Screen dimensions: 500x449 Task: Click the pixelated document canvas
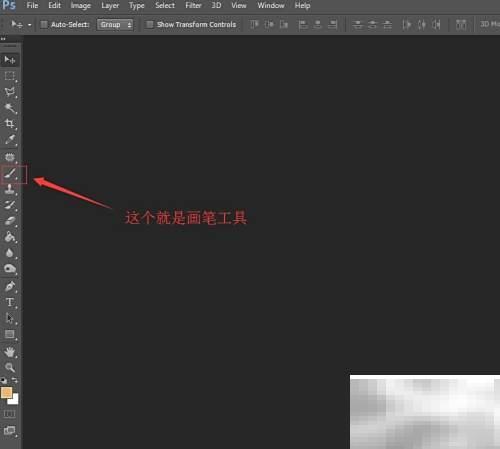pyautogui.click(x=425, y=412)
